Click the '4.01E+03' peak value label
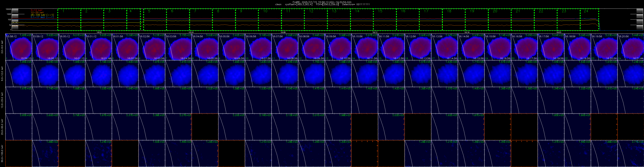This screenshot has width=644, height=167. [x=79, y=35]
